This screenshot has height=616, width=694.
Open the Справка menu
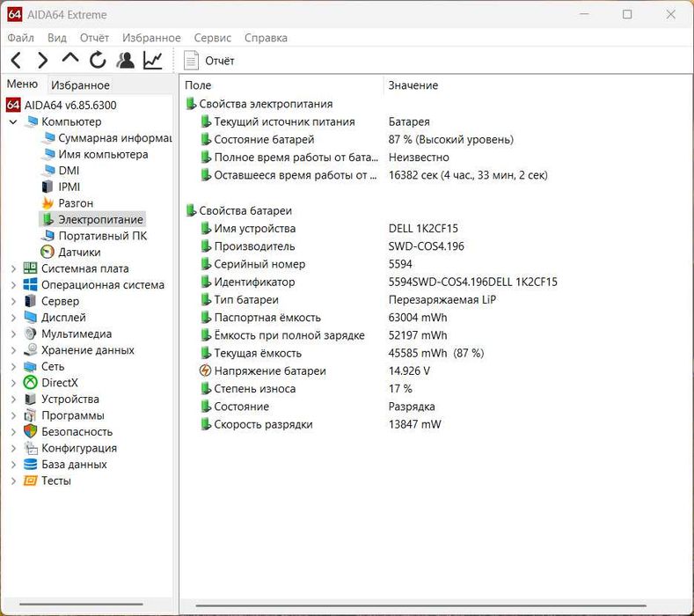pos(266,38)
